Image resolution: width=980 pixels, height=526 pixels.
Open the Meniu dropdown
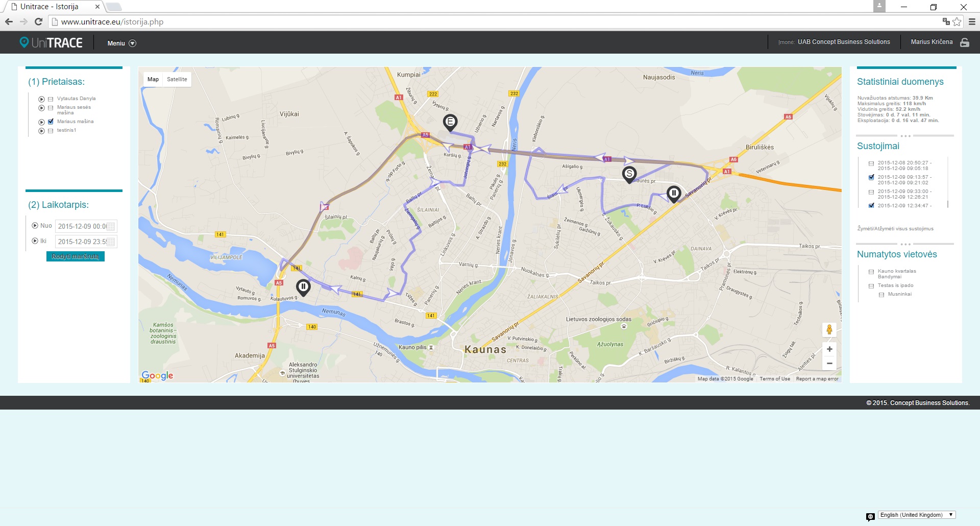121,43
